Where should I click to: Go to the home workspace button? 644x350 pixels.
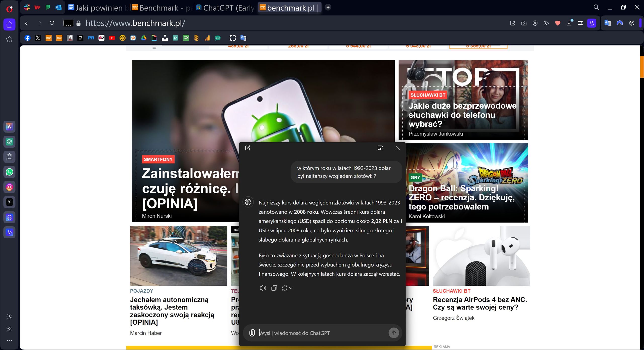(x=9, y=24)
